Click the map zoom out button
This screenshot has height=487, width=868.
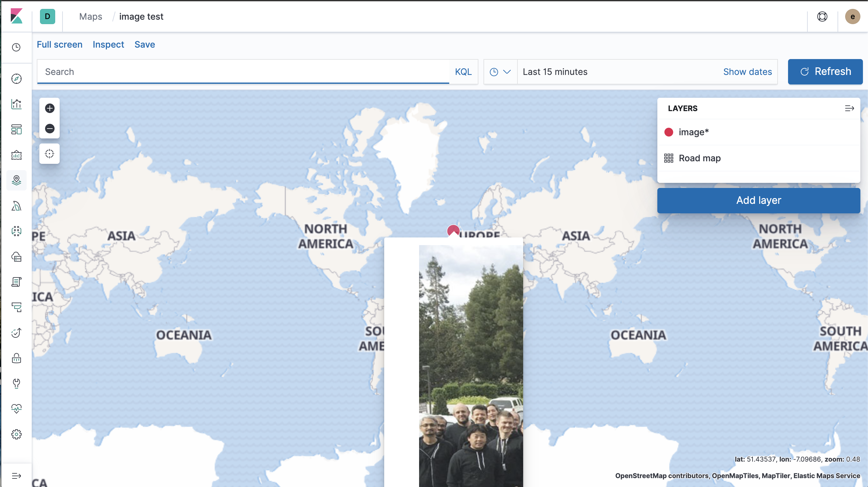click(x=49, y=129)
